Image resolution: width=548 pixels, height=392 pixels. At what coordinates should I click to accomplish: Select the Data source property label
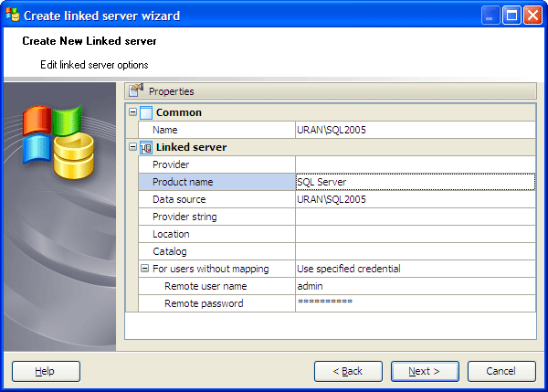pyautogui.click(x=179, y=199)
